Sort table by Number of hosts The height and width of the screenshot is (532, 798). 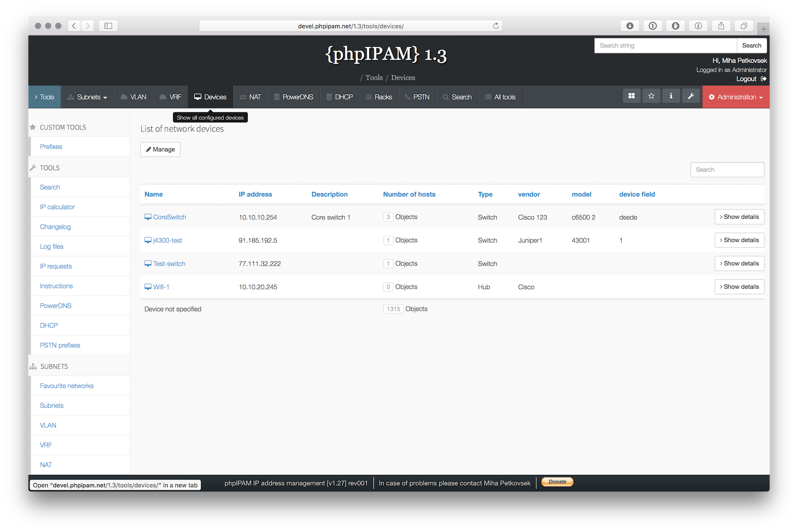(x=409, y=194)
